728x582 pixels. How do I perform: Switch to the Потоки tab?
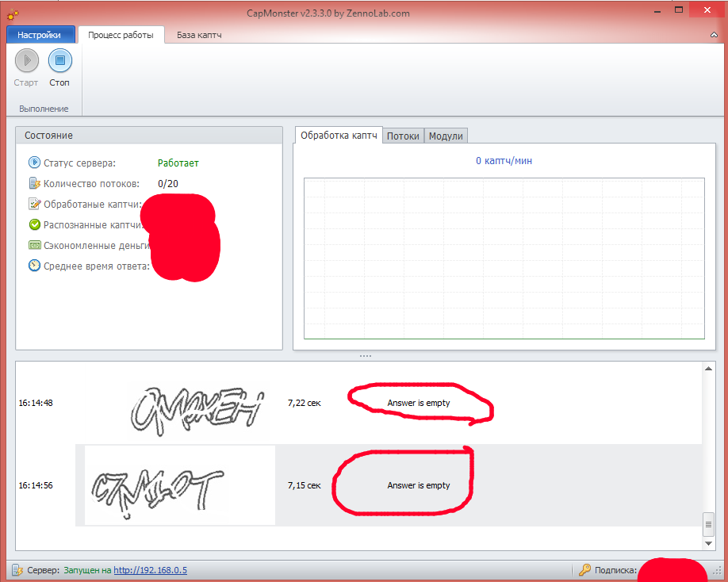pos(403,136)
